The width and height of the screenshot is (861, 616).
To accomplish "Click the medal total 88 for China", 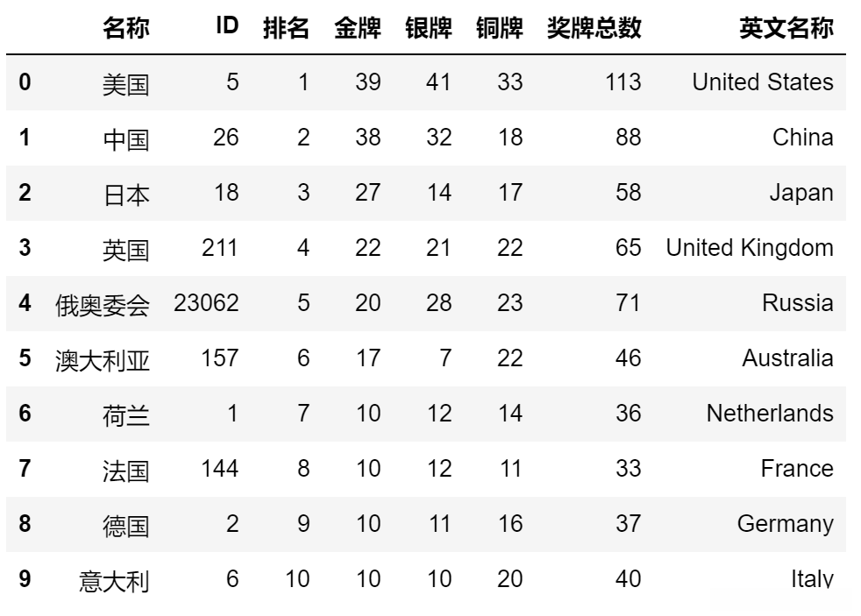I will [628, 138].
